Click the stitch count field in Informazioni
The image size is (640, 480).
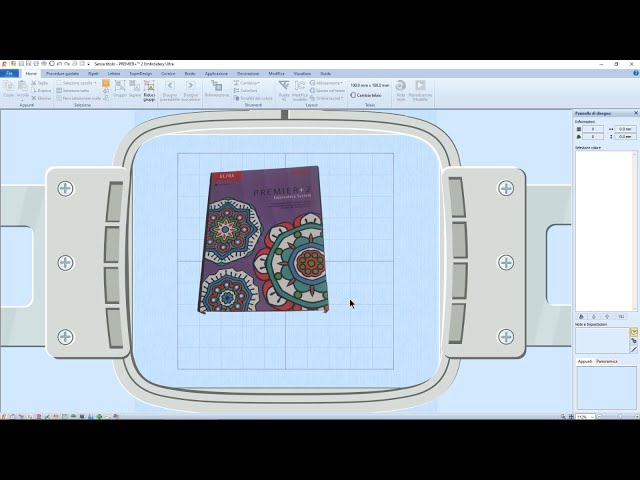593,129
